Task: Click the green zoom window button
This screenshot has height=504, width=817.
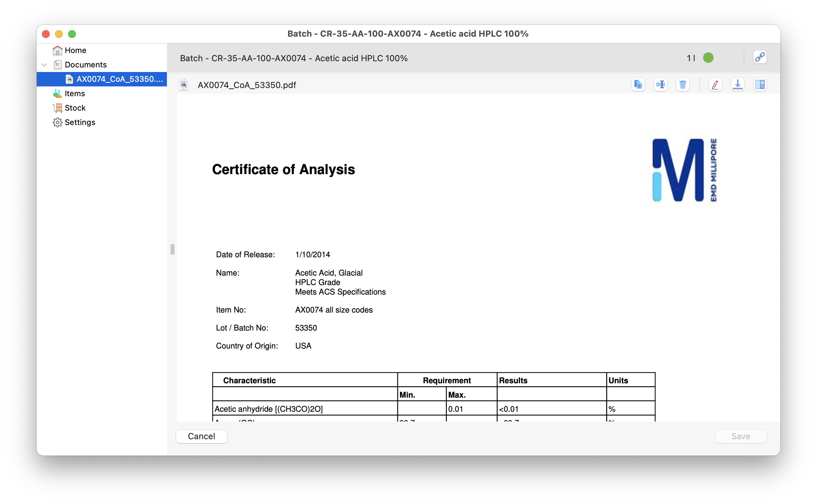Action: point(72,34)
